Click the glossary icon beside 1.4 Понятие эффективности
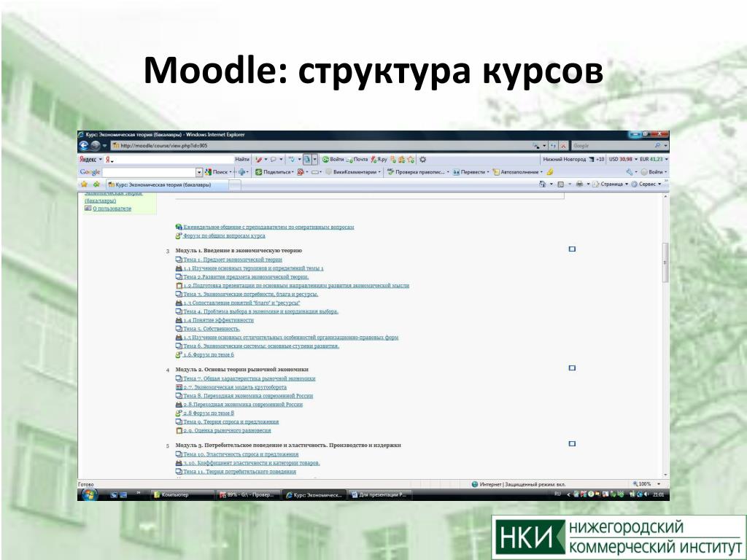The height and width of the screenshot is (560, 747). tap(179, 320)
